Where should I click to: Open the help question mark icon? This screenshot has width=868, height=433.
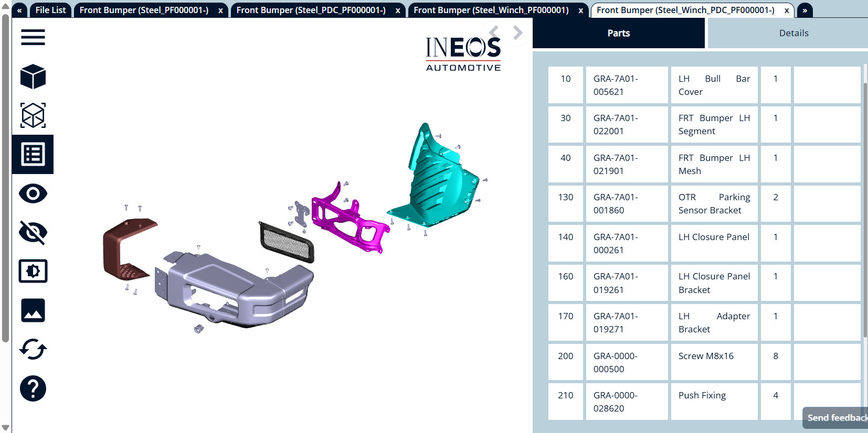click(33, 388)
